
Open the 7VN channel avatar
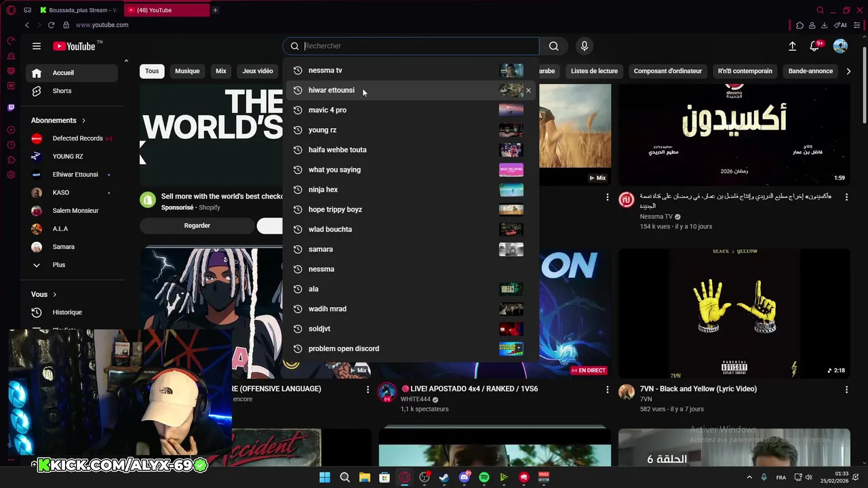[x=627, y=392]
